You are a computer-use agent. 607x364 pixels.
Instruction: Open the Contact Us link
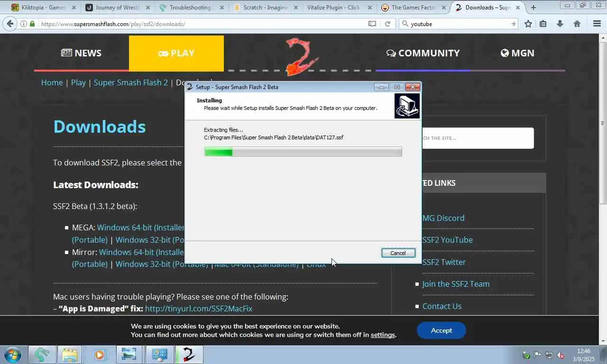[442, 306]
